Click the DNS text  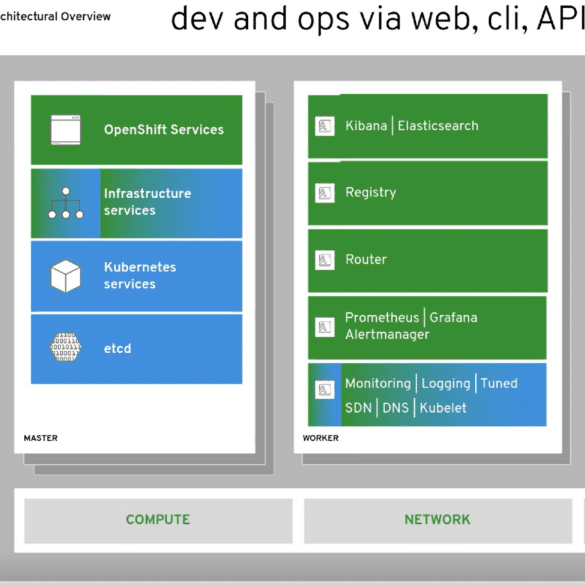pyautogui.click(x=396, y=408)
